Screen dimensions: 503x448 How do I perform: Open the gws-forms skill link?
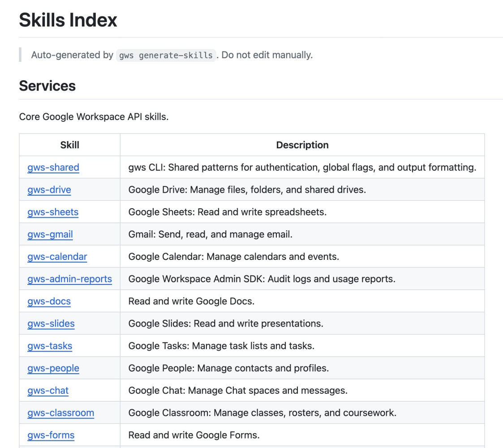pyautogui.click(x=51, y=435)
